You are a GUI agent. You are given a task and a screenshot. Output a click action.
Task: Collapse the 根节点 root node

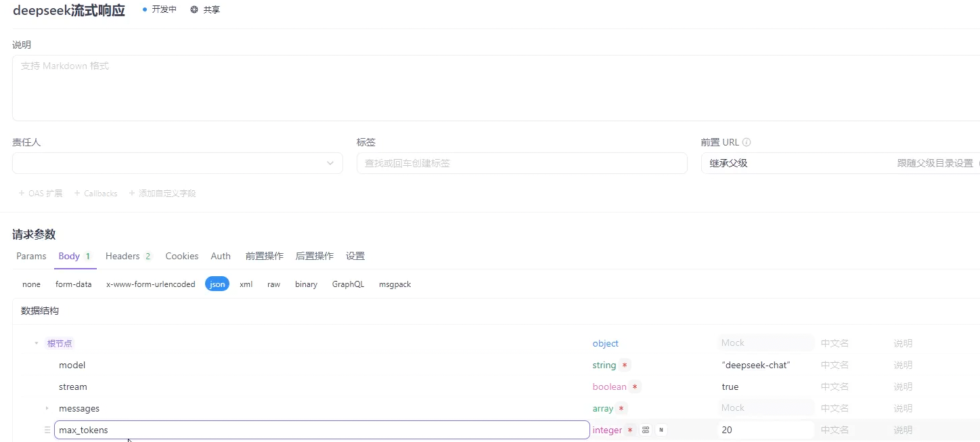(37, 343)
